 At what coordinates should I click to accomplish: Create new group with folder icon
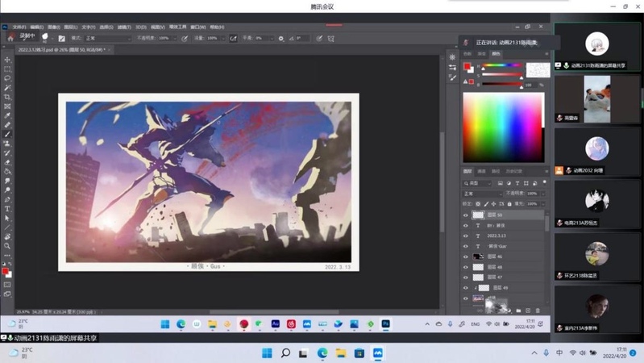point(518,311)
